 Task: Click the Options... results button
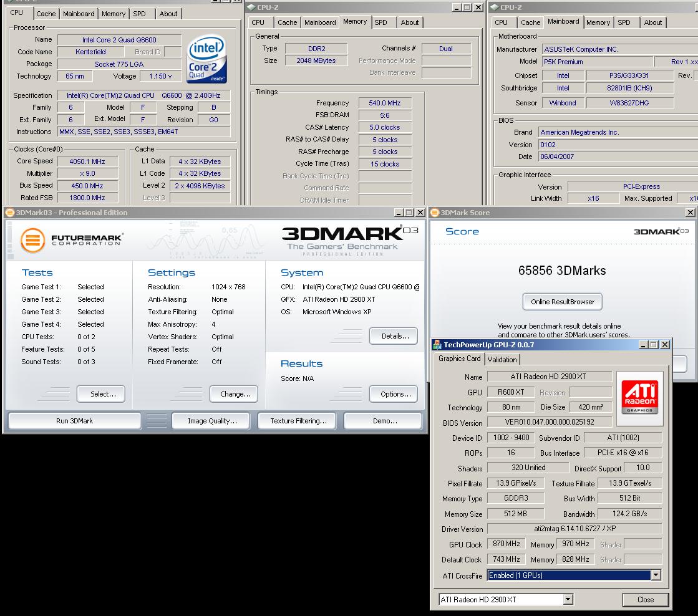click(394, 394)
